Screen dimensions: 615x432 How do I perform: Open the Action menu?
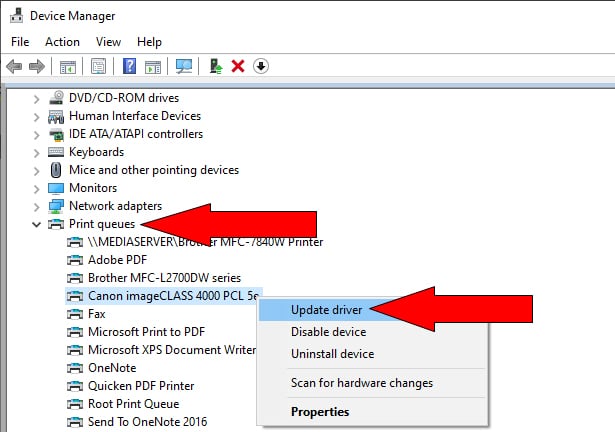(x=62, y=42)
